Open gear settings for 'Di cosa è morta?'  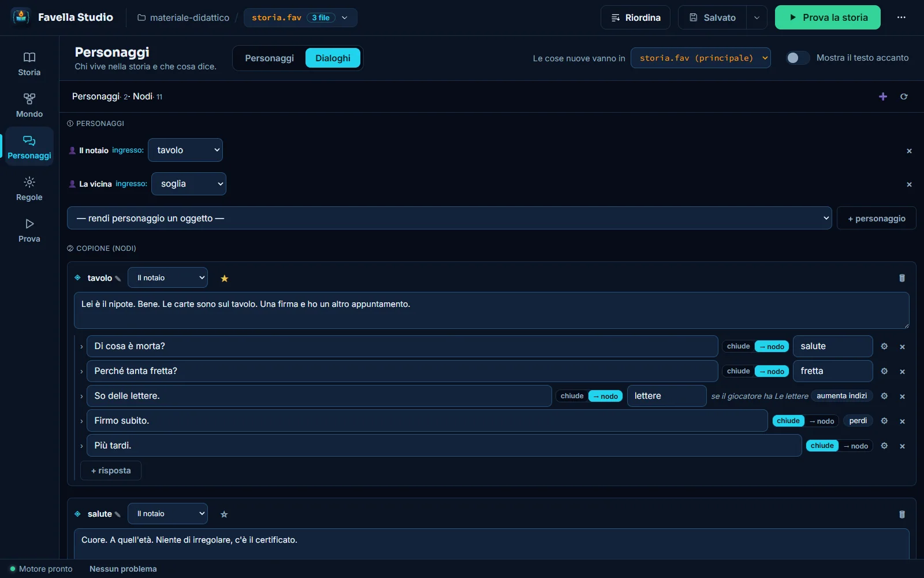click(x=884, y=346)
